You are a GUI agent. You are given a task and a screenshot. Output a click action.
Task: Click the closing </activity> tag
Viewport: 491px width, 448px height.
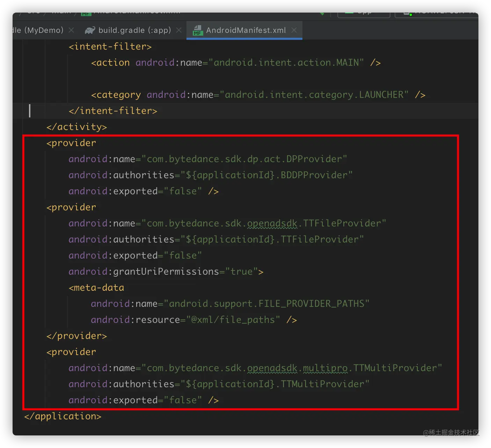[77, 127]
